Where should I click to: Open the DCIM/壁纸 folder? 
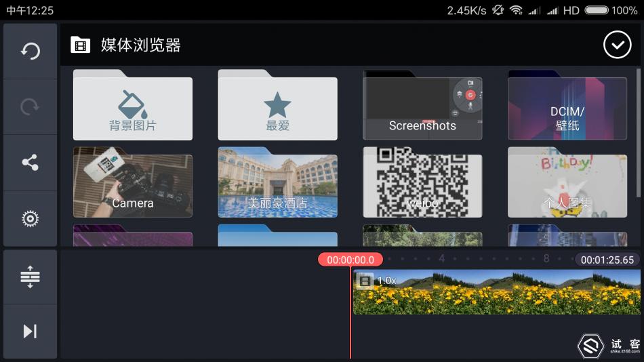coord(567,105)
